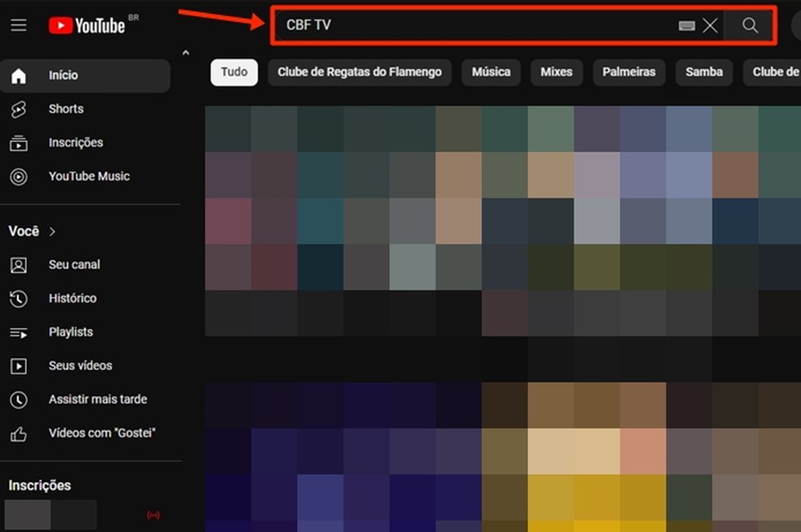Click the Seus vídeos icon

pyautogui.click(x=19, y=366)
